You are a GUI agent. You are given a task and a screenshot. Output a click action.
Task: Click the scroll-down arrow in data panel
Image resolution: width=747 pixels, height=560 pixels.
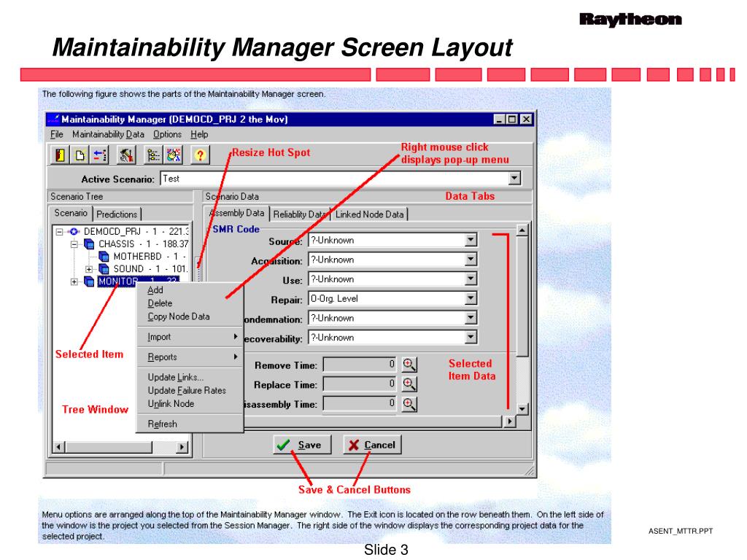coord(522,409)
